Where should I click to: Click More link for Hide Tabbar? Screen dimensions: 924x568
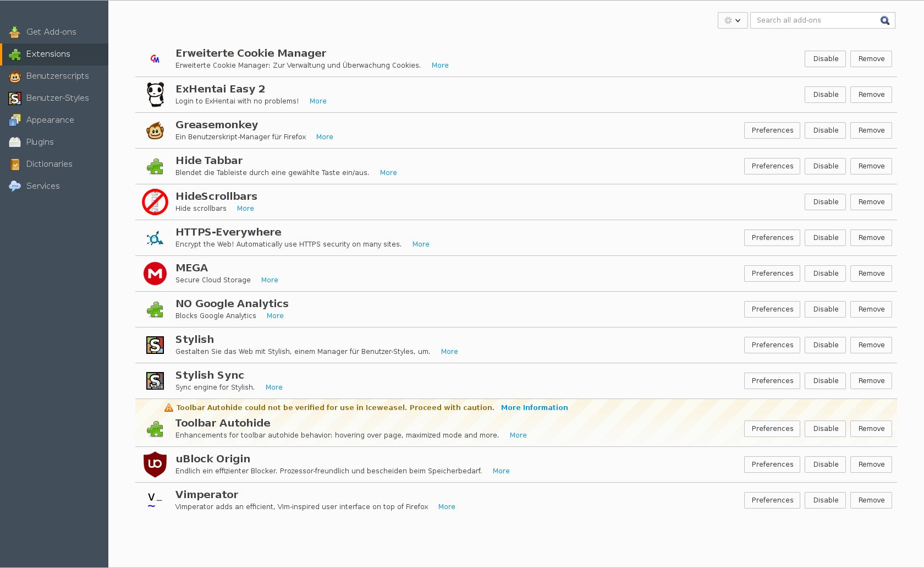click(388, 173)
